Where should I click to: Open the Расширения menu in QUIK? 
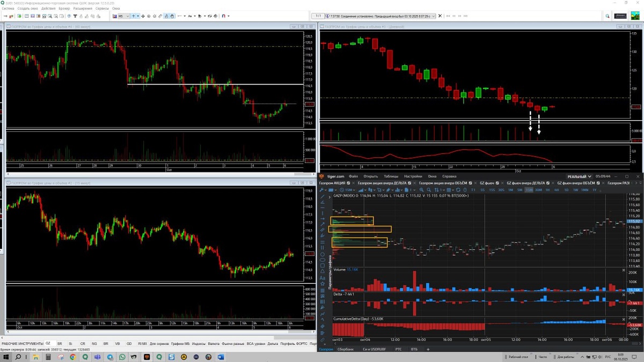tap(83, 9)
